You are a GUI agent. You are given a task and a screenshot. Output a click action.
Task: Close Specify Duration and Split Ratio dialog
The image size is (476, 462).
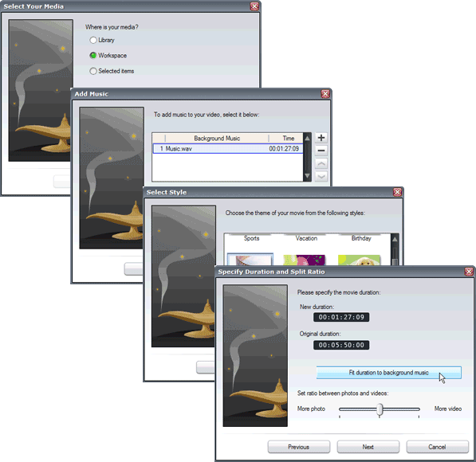coord(469,272)
